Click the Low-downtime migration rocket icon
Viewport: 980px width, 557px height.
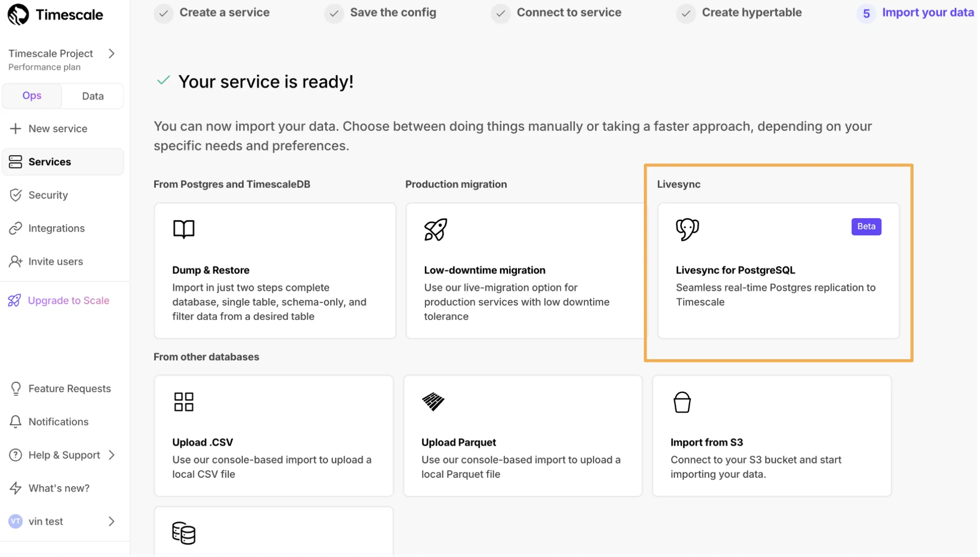(435, 230)
